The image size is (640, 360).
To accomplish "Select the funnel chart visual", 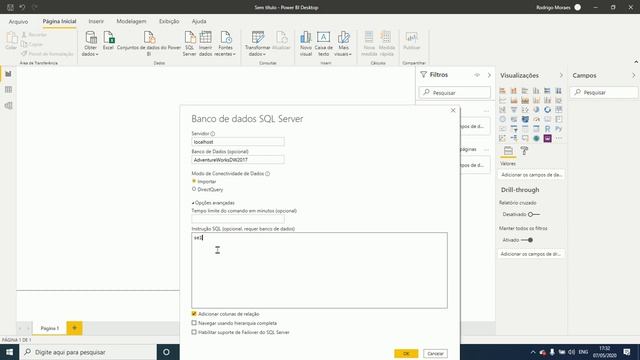I will pos(514,109).
